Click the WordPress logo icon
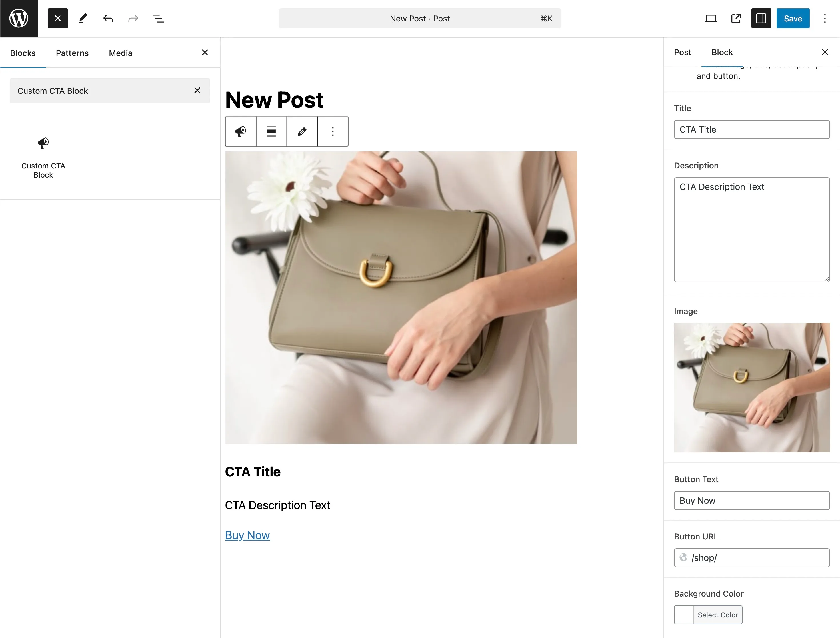840x638 pixels. 19,18
